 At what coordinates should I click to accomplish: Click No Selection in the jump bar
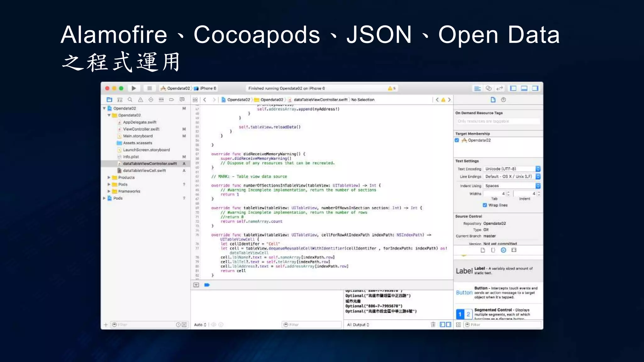point(363,100)
